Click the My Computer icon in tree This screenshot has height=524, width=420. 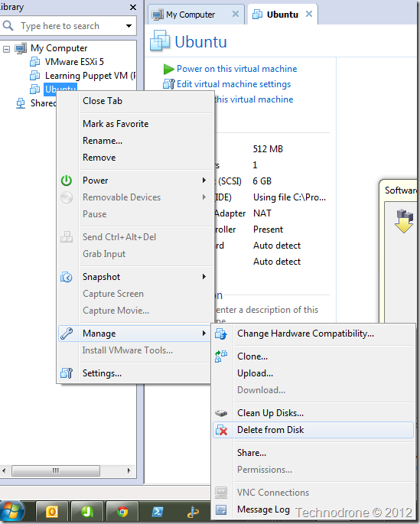(x=21, y=48)
